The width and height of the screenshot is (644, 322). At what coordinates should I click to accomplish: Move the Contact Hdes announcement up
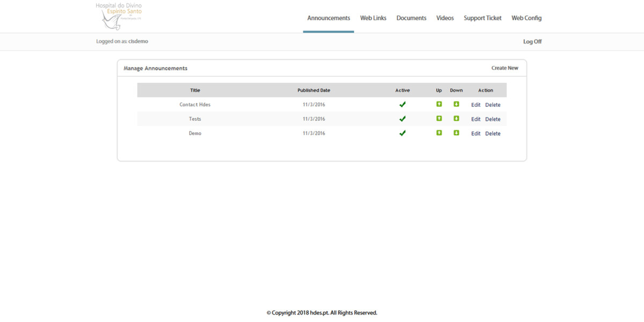click(x=438, y=104)
